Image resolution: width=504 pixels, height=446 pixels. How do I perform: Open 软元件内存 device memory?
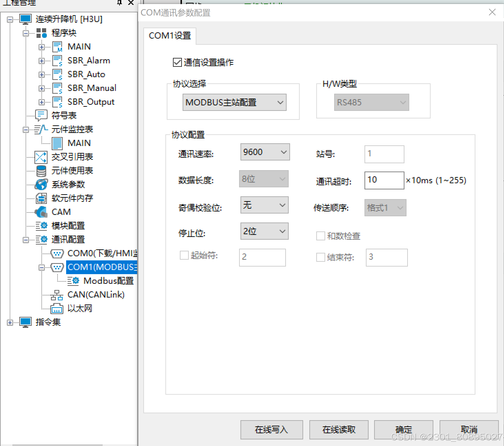[72, 198]
